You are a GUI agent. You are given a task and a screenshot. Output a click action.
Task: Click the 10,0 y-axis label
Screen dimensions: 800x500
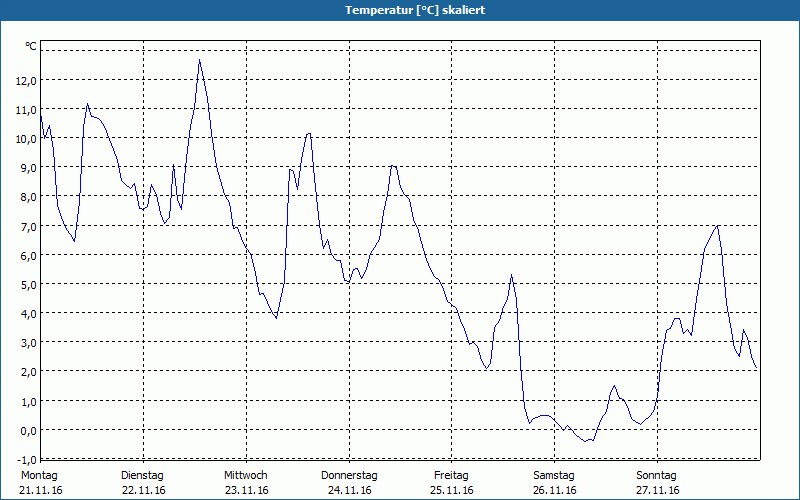[x=26, y=139]
